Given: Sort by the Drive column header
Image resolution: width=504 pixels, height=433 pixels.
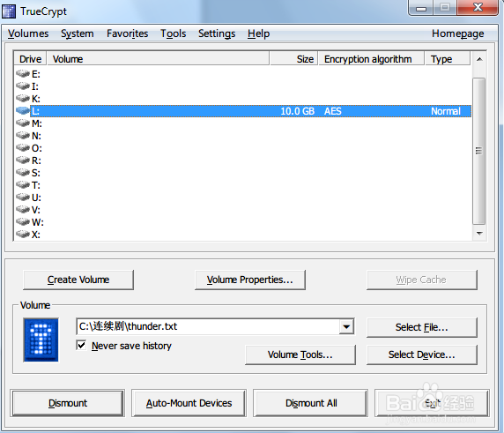Looking at the screenshot, I should [31, 59].
